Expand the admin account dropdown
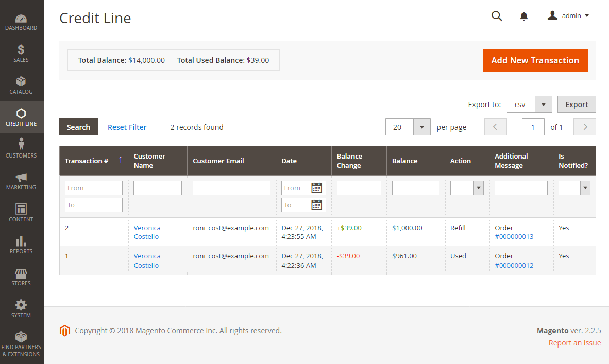The height and width of the screenshot is (364, 609). [x=568, y=16]
